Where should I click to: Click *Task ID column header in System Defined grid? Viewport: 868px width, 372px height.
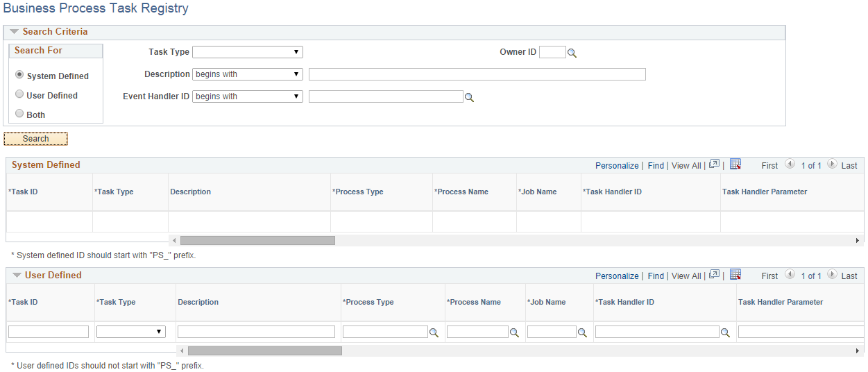point(23,192)
